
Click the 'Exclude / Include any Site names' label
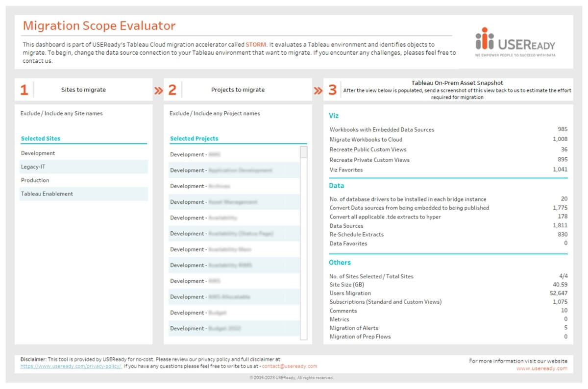pyautogui.click(x=62, y=114)
